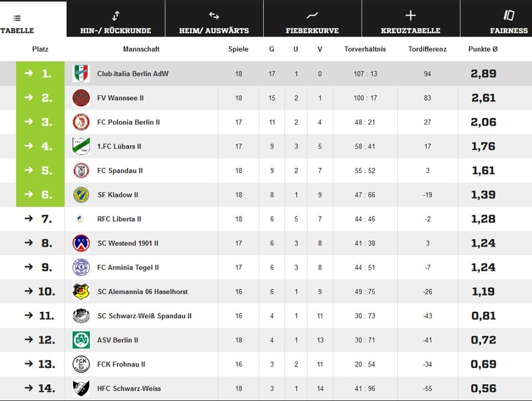532x401 pixels.
Task: Click the FCK Frohnau II club logo
Action: [81, 364]
